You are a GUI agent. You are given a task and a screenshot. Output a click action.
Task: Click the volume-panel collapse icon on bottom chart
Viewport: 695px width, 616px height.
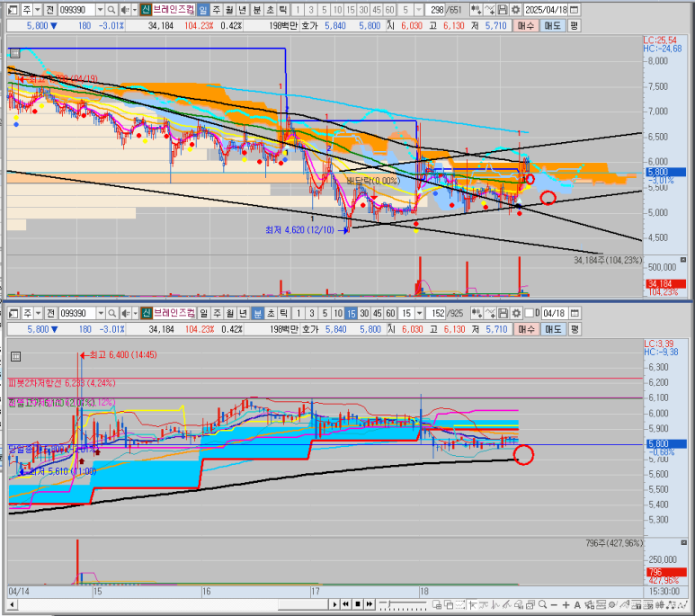683,542
